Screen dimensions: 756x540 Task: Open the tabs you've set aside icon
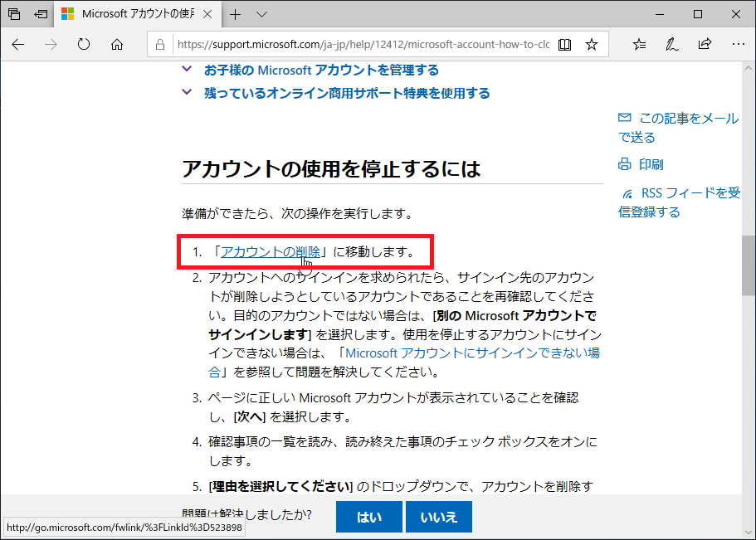[14, 14]
